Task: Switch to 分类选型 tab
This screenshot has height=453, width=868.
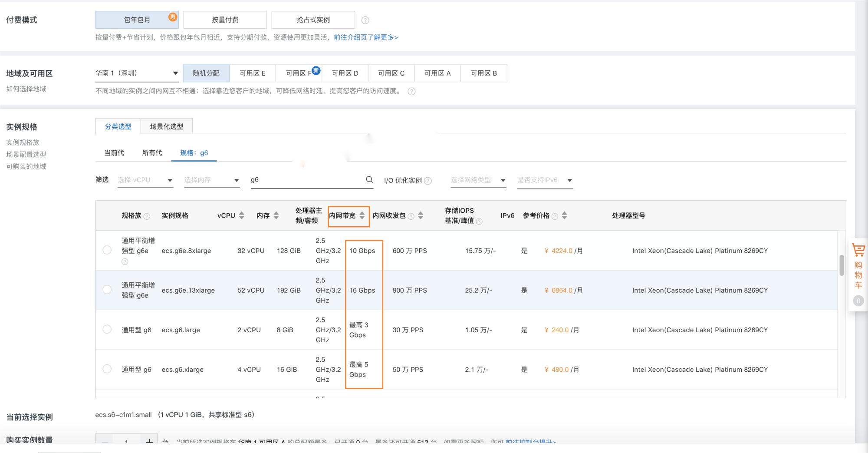Action: pyautogui.click(x=118, y=126)
